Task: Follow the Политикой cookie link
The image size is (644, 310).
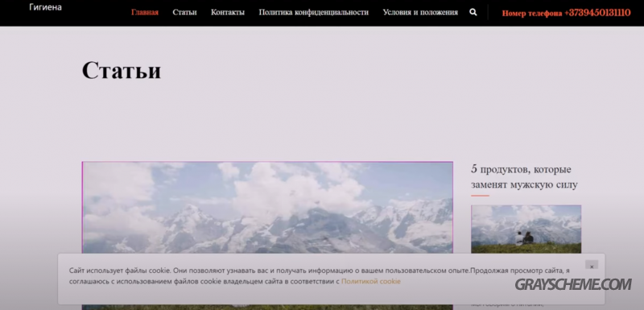Action: [371, 281]
